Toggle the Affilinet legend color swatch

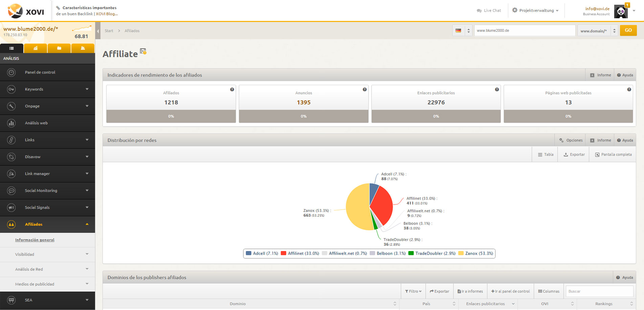284,253
